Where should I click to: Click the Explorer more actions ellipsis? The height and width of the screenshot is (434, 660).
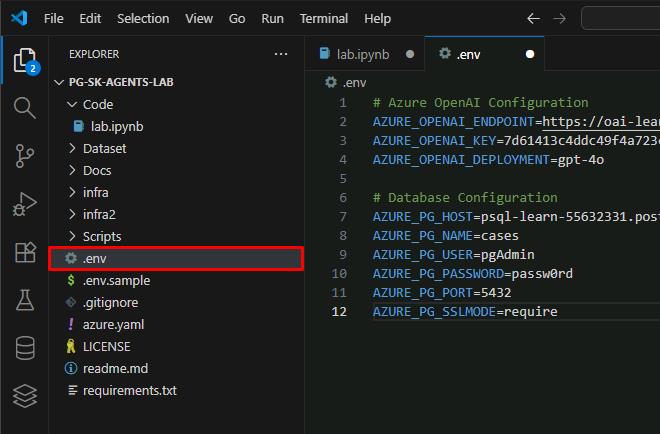[281, 54]
